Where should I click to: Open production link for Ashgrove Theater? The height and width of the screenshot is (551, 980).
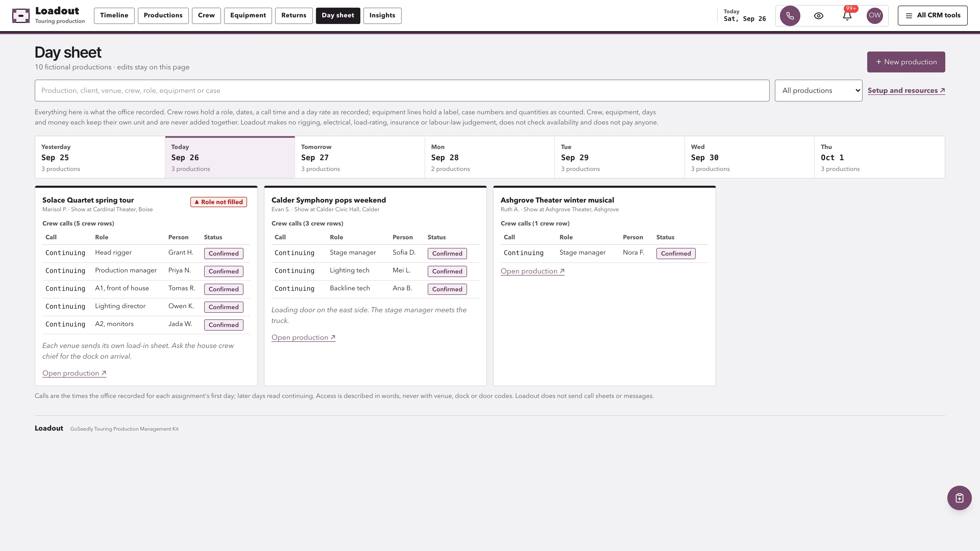point(533,271)
